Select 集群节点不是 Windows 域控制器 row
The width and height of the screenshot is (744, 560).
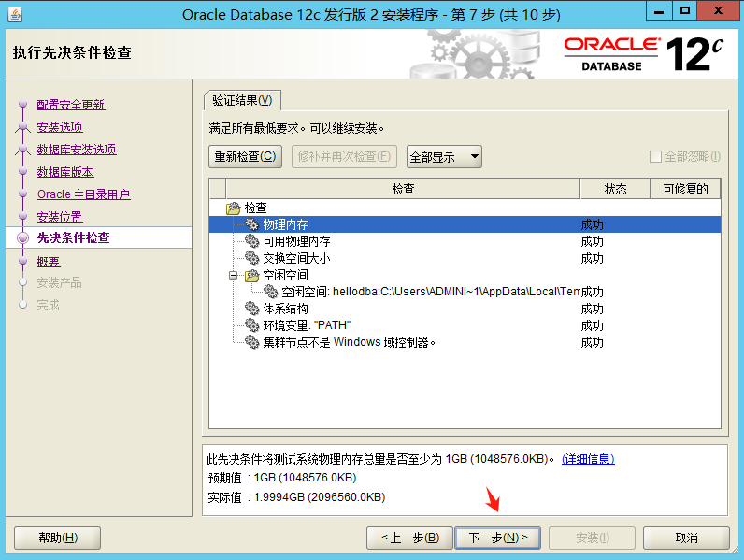pos(465,341)
